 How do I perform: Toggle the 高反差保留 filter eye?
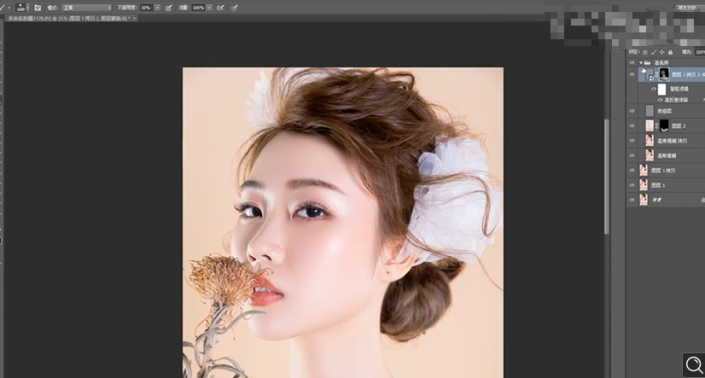coord(660,100)
